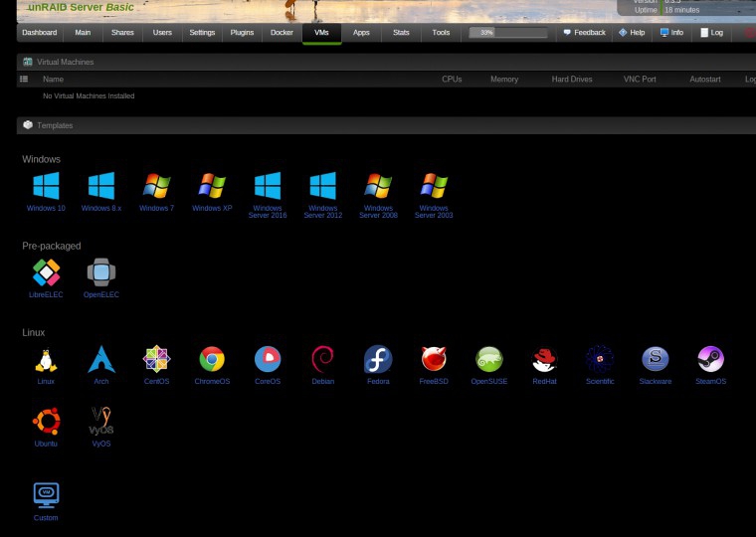
Task: Click the Templates section header
Action: [386, 125]
